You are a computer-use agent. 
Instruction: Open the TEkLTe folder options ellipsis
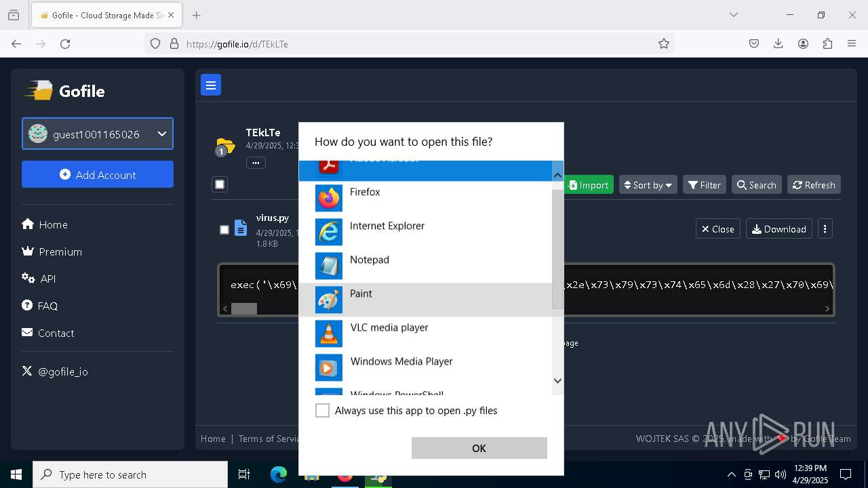tap(256, 163)
